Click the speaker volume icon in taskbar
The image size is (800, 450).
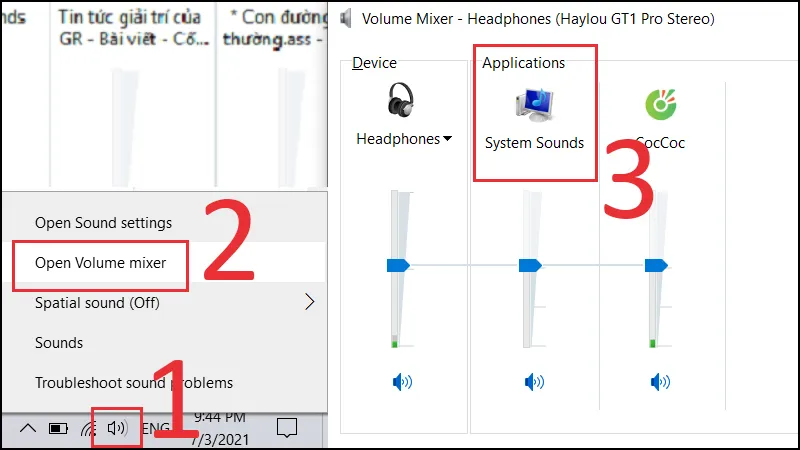point(117,428)
